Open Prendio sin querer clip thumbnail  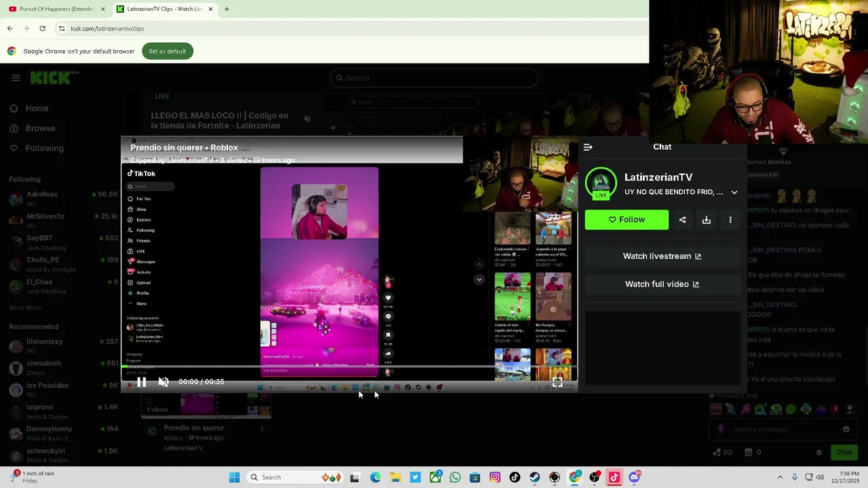206,405
